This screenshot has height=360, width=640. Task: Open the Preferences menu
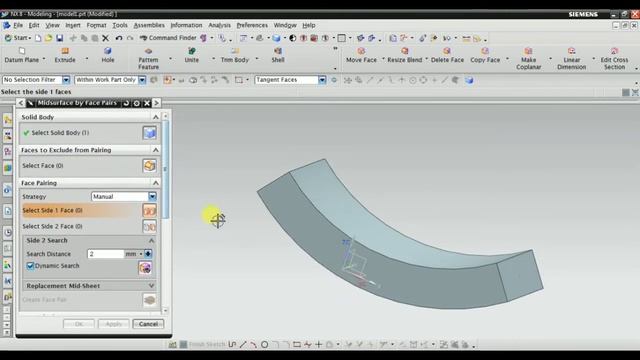coord(252,25)
